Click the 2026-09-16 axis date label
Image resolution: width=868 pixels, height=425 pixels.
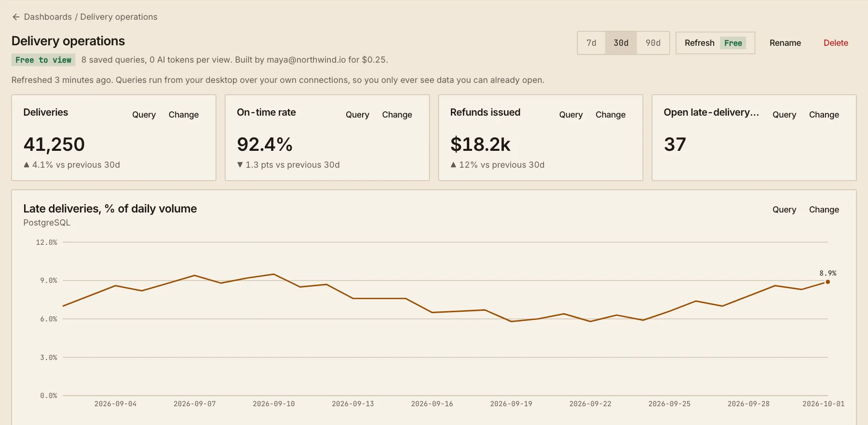point(432,404)
